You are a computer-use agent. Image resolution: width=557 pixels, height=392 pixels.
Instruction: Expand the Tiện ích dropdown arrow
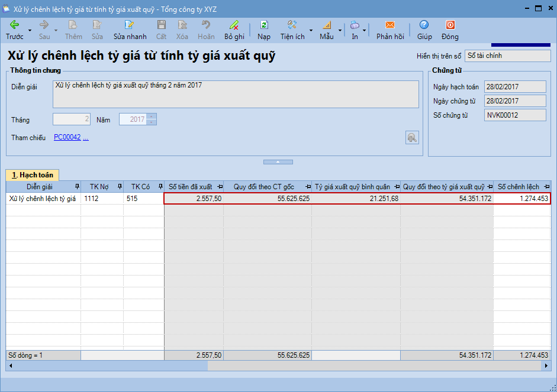click(x=311, y=31)
